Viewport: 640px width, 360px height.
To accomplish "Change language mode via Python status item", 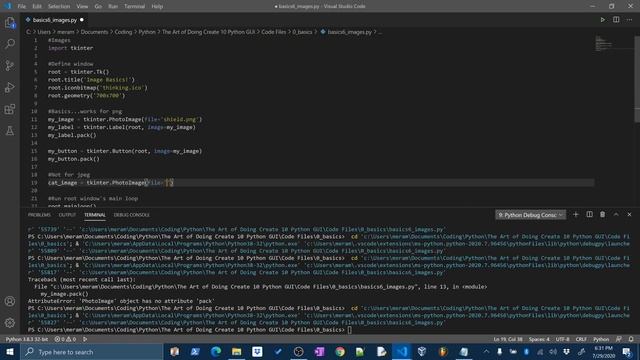I will (x=601, y=339).
